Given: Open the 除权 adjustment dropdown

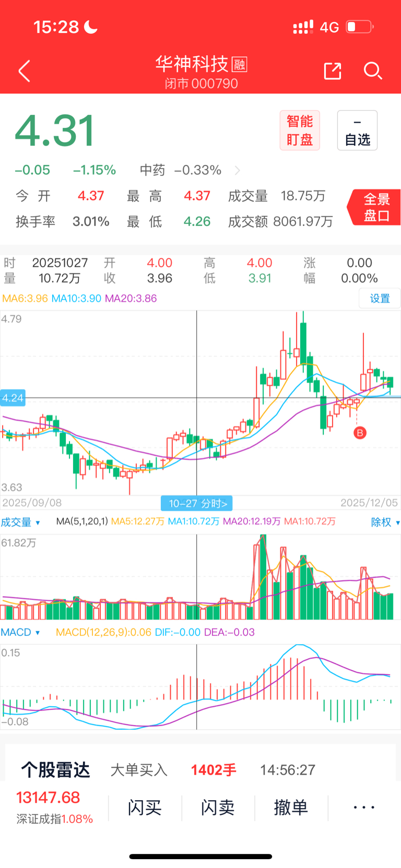Looking at the screenshot, I should 385,522.
